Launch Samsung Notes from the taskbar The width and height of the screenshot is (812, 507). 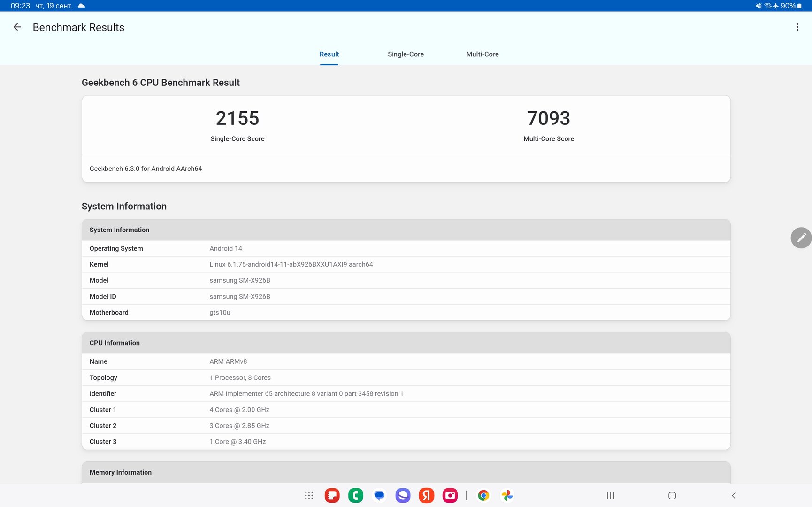point(332,496)
